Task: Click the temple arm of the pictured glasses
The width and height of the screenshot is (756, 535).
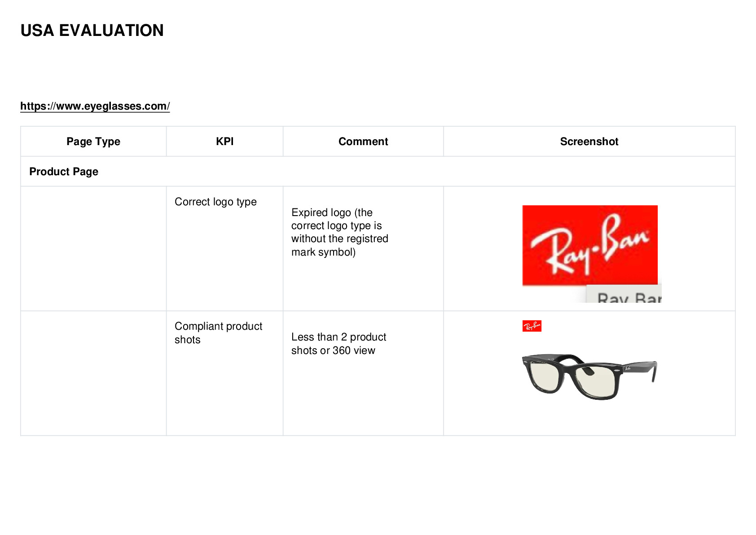Action: click(x=639, y=370)
